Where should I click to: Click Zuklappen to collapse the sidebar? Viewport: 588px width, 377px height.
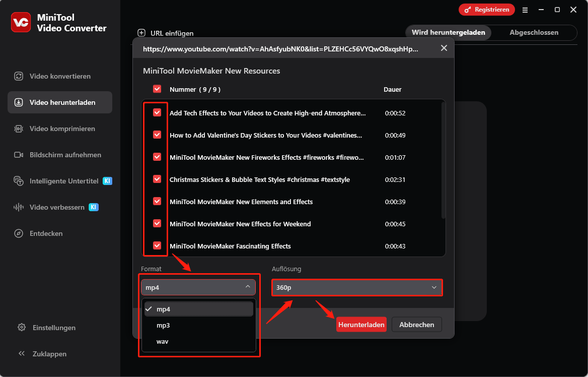(x=43, y=354)
